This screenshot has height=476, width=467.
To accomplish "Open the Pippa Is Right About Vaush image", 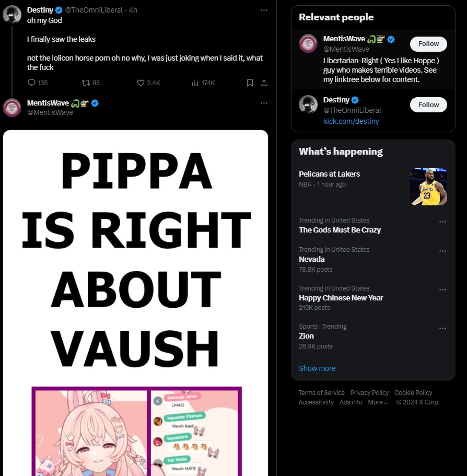I will (x=135, y=303).
